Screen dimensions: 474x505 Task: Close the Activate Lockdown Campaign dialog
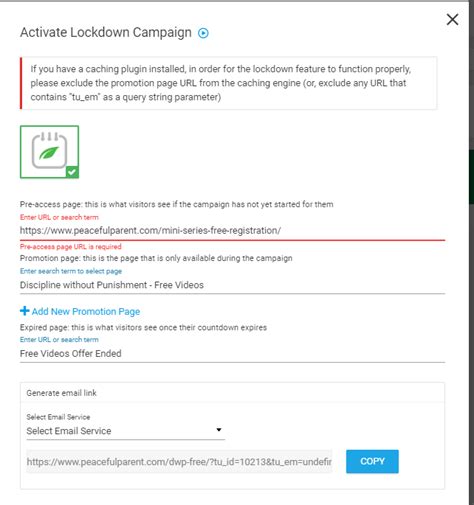point(452,19)
